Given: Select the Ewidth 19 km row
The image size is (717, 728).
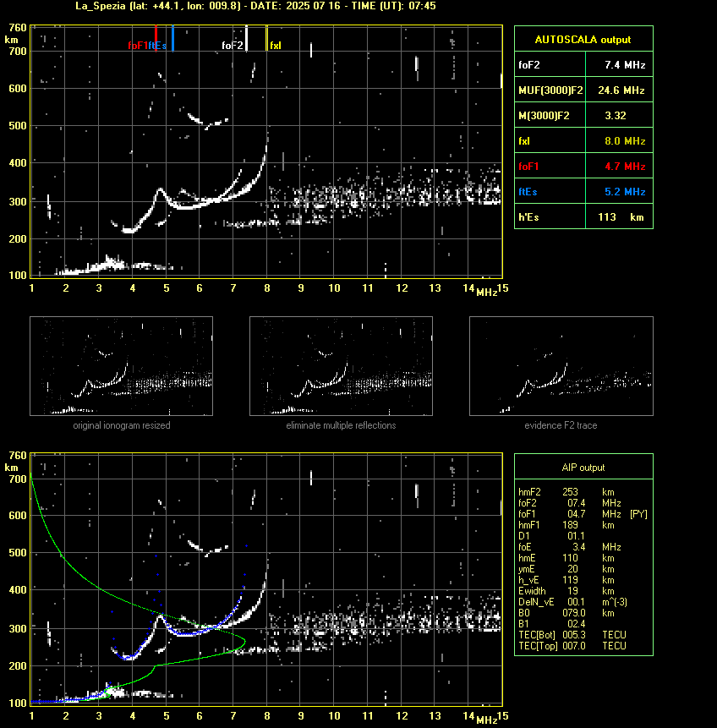Looking at the screenshot, I should point(566,591).
